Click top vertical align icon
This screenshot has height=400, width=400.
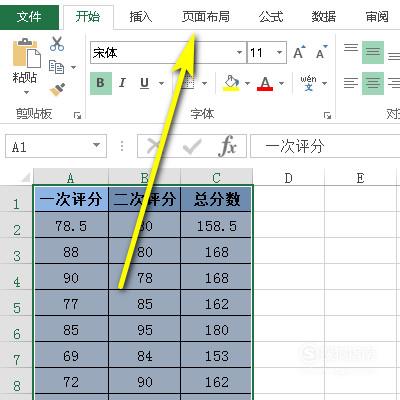351,48
